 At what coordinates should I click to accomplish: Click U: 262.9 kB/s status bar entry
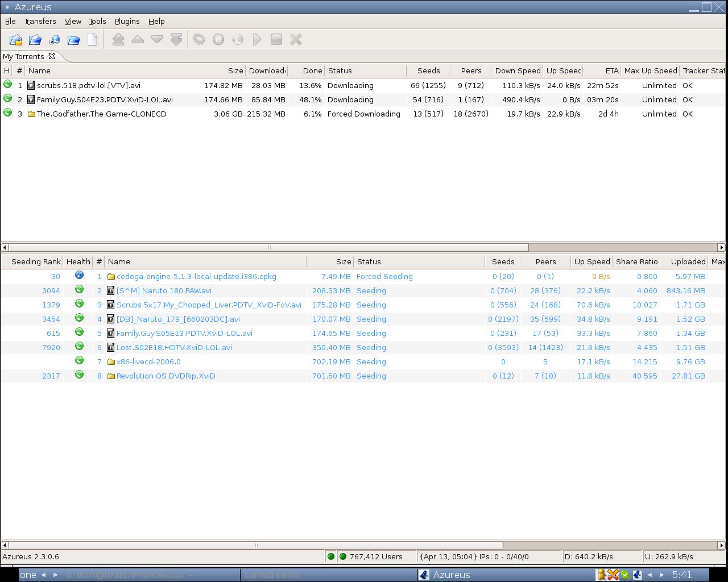(683, 556)
